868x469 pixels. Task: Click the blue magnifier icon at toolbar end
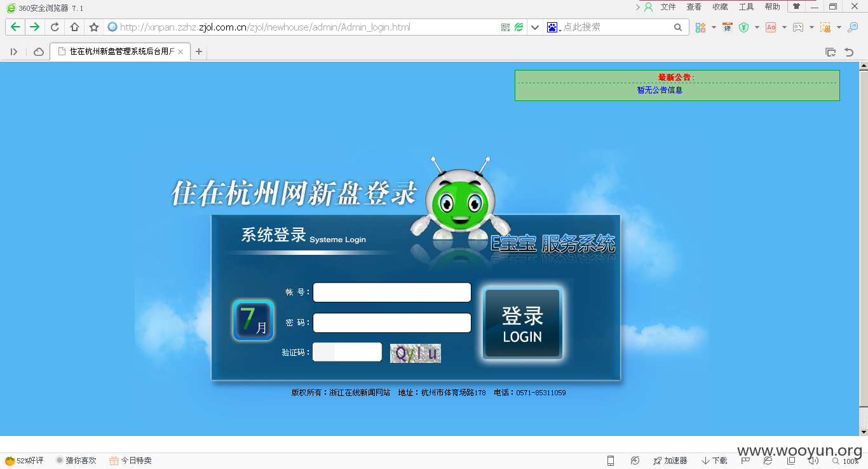pos(853,27)
